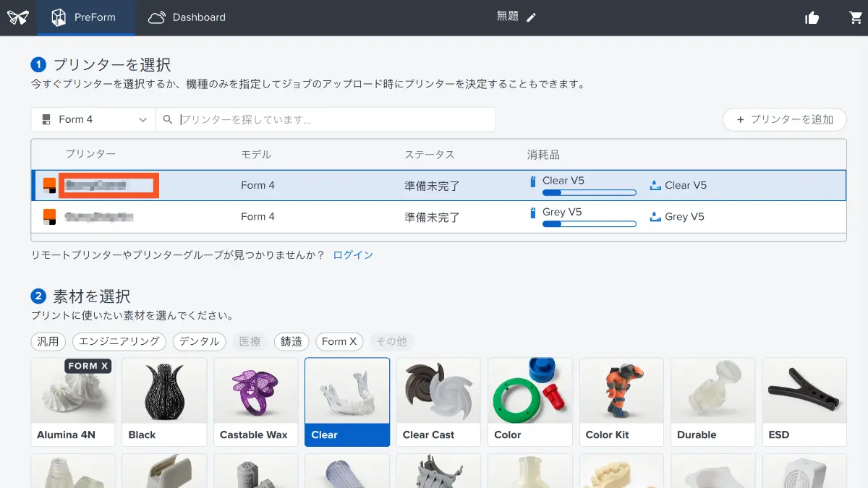The image size is (868, 488).
Task: Toggle the 鋳造 material filter chip
Action: [x=292, y=341]
